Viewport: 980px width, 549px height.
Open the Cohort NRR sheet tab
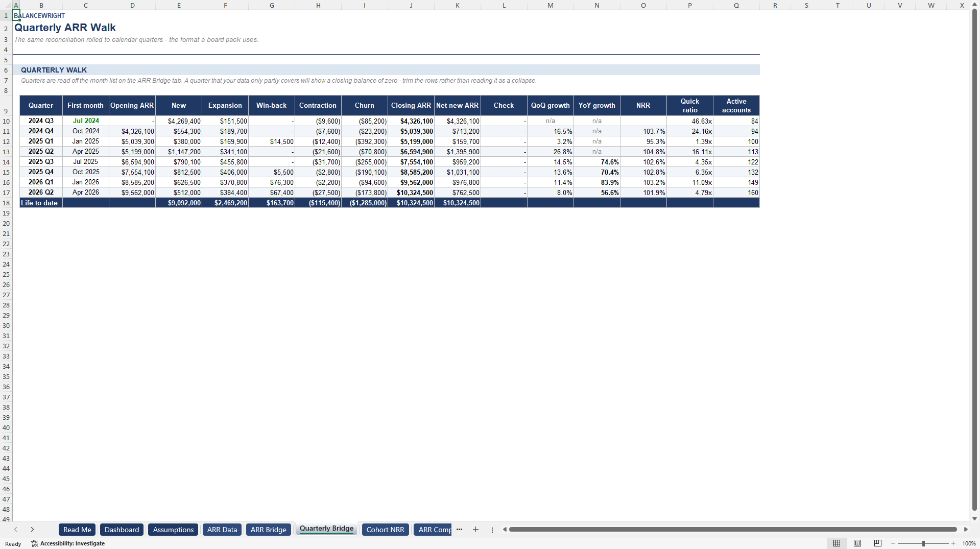[385, 530]
